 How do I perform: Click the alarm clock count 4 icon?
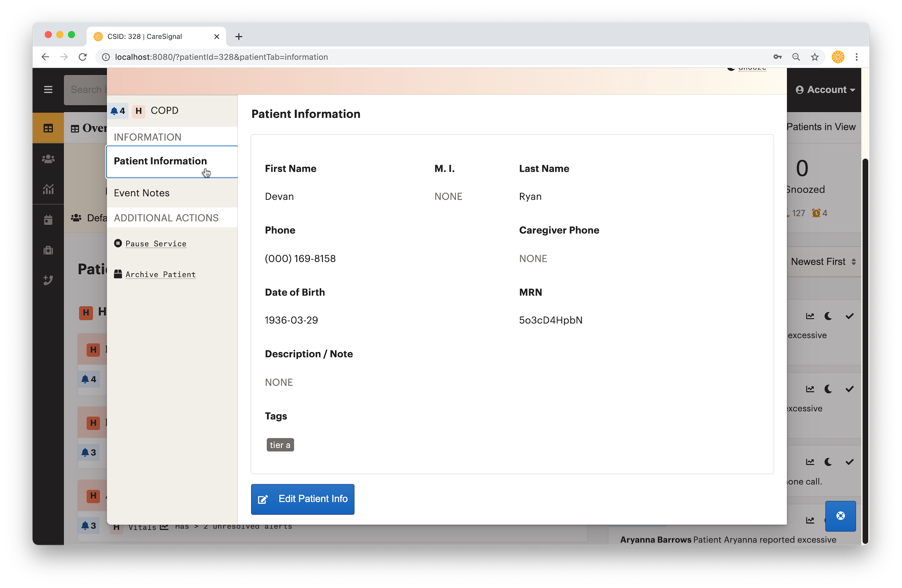819,213
